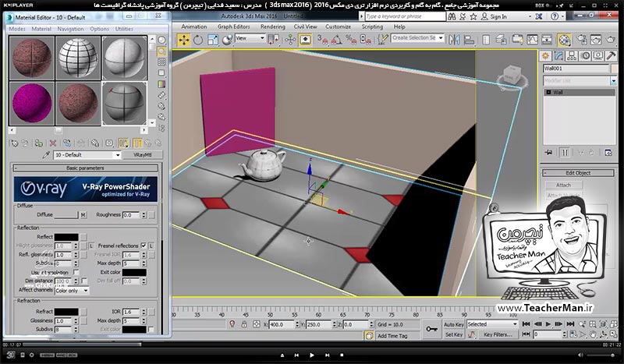Viewport: 624px width, 364px height.
Task: Click the Attach button
Action: point(563,185)
